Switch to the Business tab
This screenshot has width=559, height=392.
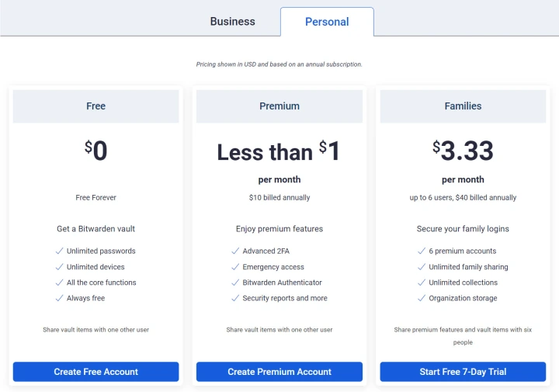[232, 22]
